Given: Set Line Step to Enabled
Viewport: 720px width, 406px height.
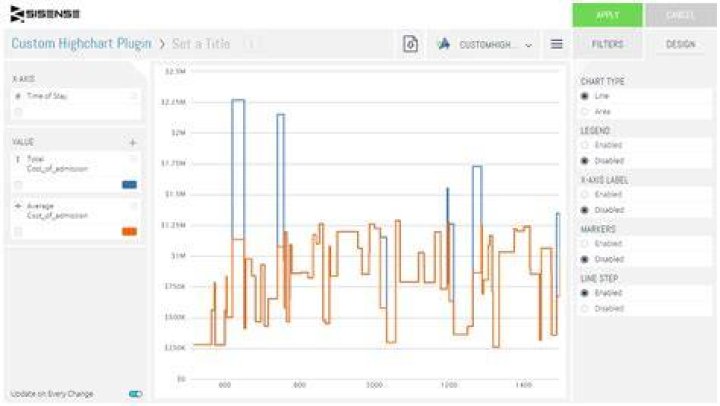Looking at the screenshot, I should point(584,293).
